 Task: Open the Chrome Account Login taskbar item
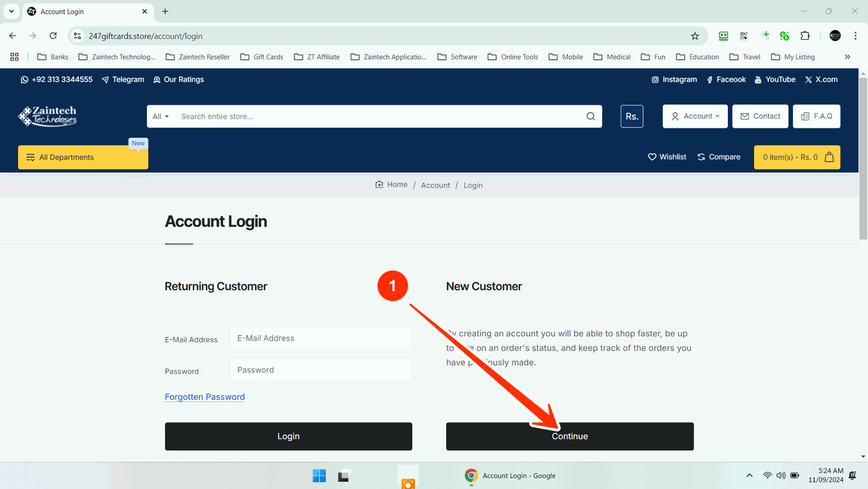pos(510,476)
